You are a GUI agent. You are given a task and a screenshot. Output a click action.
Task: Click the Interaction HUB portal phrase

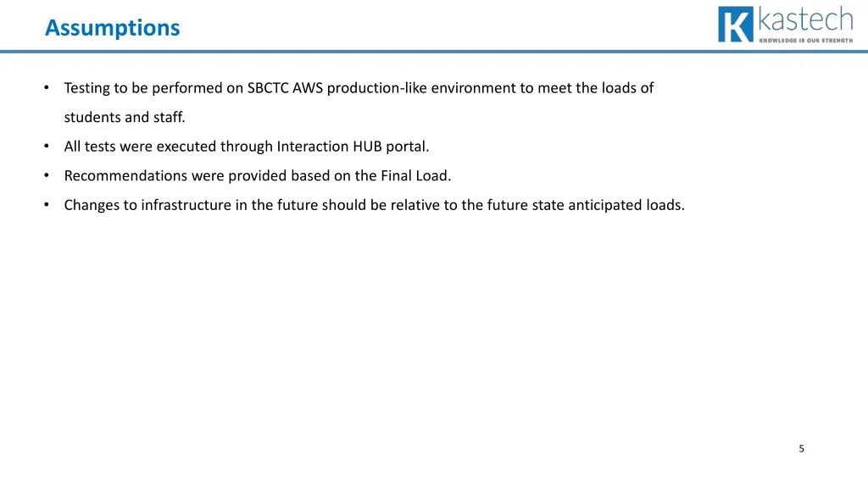[353, 147]
